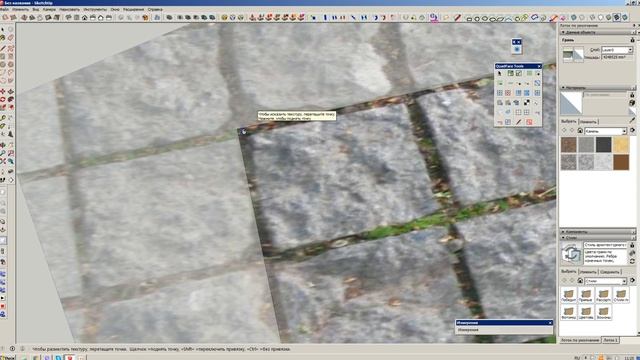
Task: Expand the Компоненты panel
Action: point(598,232)
